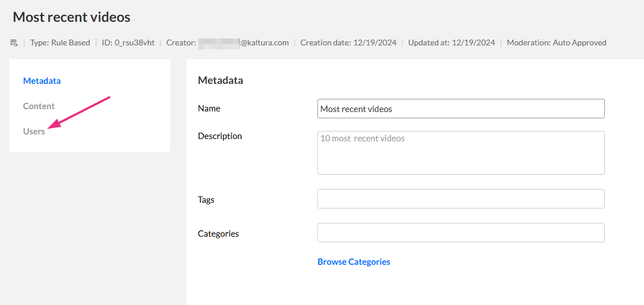Open the Metadata section tab
Image resolution: width=644 pixels, height=305 pixels.
(x=42, y=81)
